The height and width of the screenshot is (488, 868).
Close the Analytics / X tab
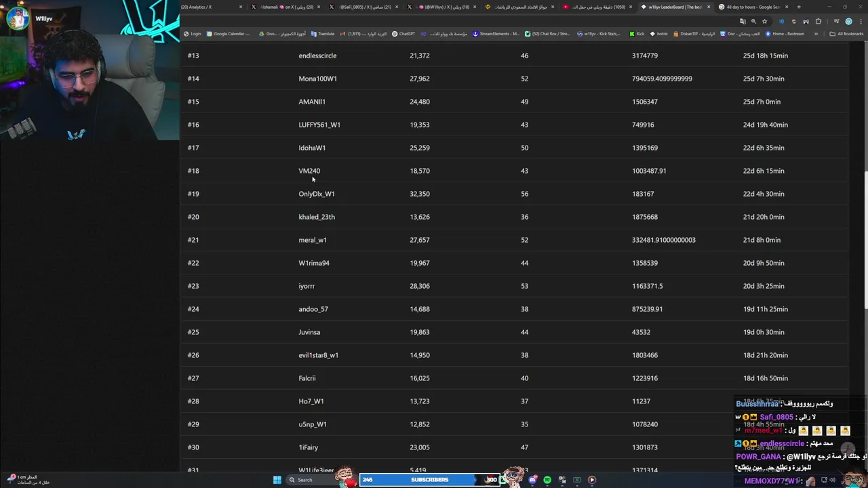coord(240,7)
